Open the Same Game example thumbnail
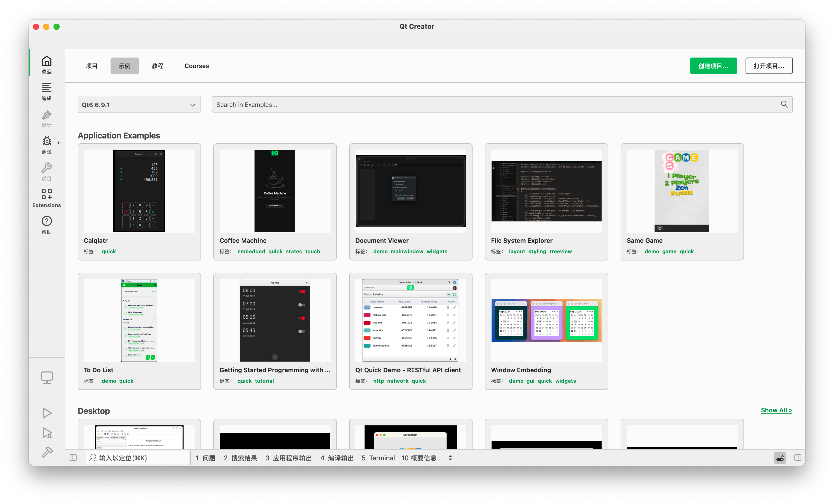The height and width of the screenshot is (504, 834). 682,191
